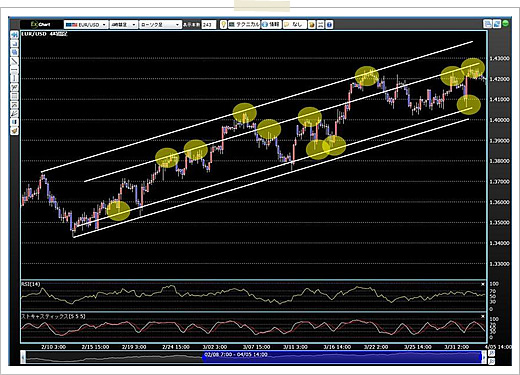The height and width of the screenshot is (375, 520).
Task: Select the broom clear-drawings tool
Action: click(14, 130)
